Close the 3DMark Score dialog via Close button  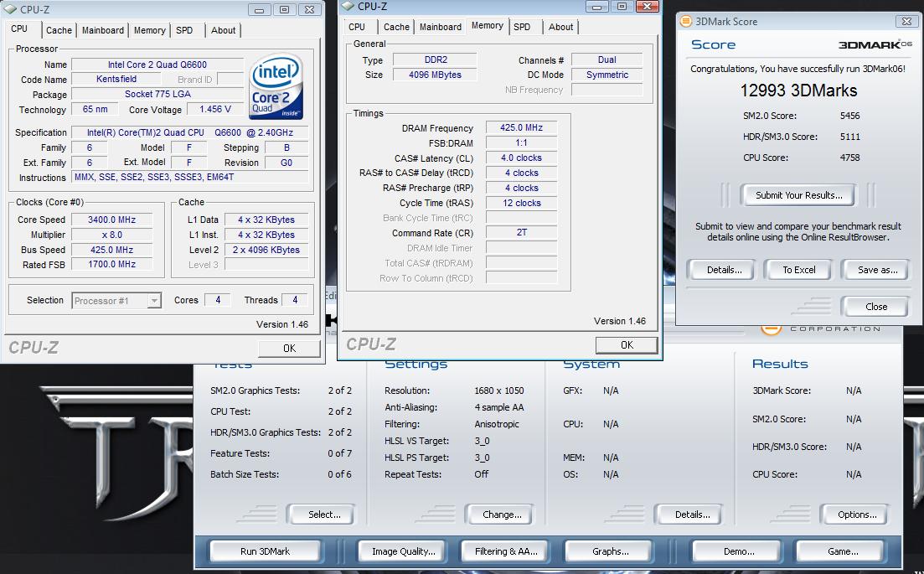[876, 307]
